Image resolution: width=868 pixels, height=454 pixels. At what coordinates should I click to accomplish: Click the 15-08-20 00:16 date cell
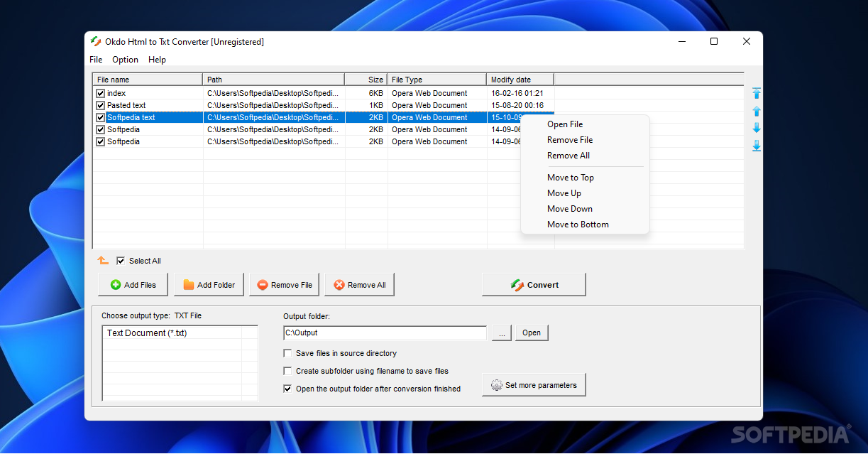[517, 105]
